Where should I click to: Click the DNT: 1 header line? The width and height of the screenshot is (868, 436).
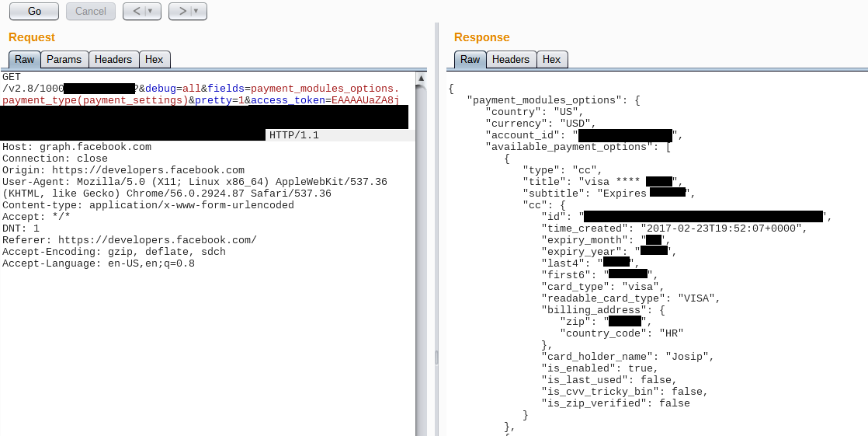click(20, 228)
